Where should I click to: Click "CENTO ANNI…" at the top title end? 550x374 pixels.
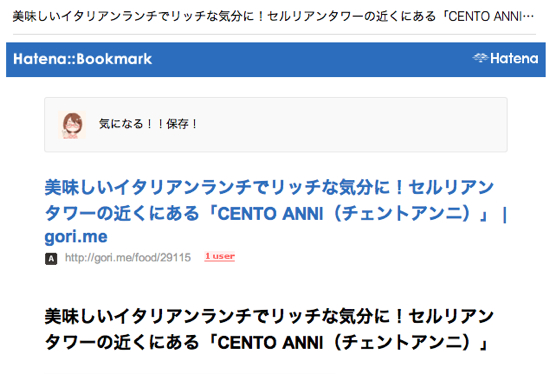coord(491,16)
